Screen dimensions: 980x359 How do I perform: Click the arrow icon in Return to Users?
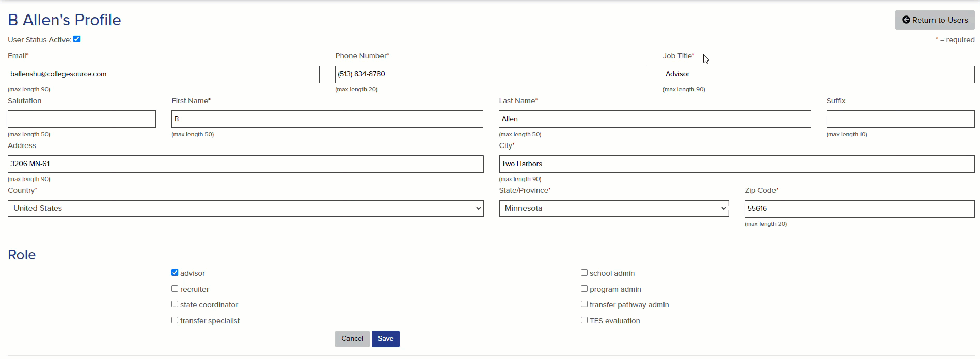[x=906, y=20]
